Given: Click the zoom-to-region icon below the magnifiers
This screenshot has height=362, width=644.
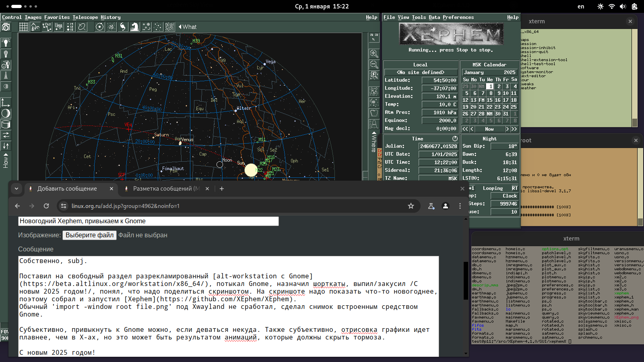Looking at the screenshot, I should tap(374, 76).
